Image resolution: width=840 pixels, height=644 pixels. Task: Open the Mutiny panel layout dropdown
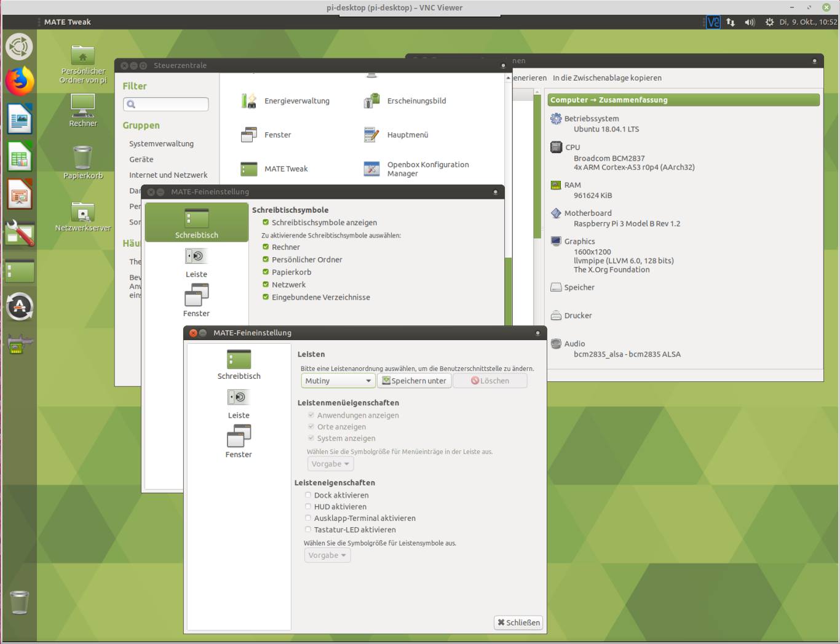coord(338,381)
